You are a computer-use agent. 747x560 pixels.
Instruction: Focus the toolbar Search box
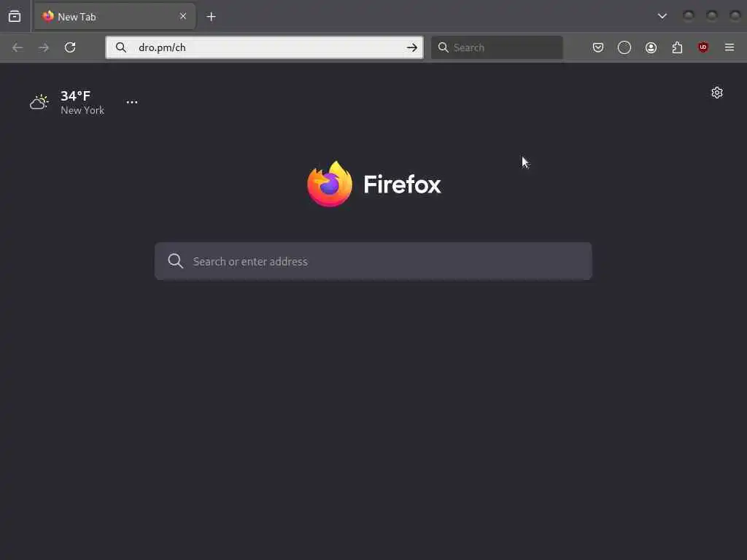pyautogui.click(x=497, y=47)
